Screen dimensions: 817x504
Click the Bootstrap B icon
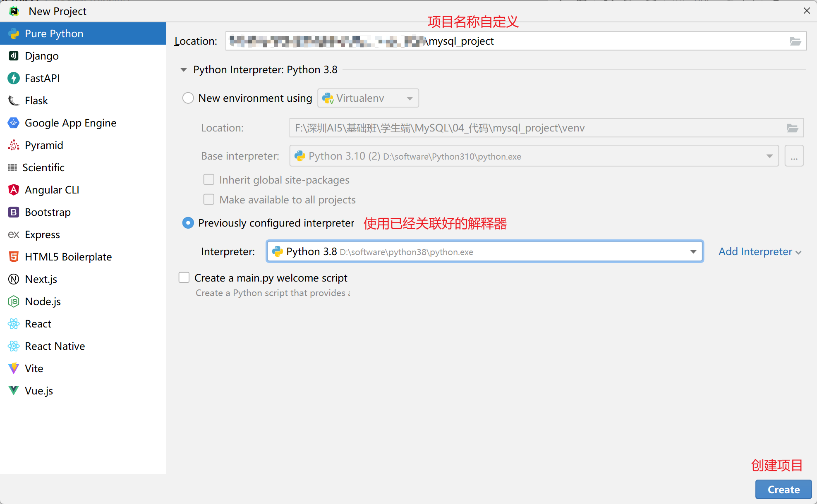(x=14, y=212)
